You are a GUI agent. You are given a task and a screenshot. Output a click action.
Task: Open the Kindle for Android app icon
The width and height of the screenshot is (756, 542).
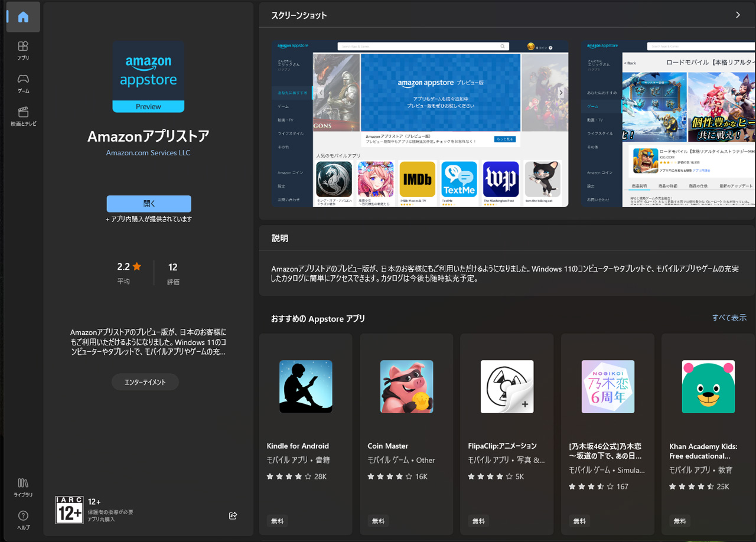click(305, 387)
